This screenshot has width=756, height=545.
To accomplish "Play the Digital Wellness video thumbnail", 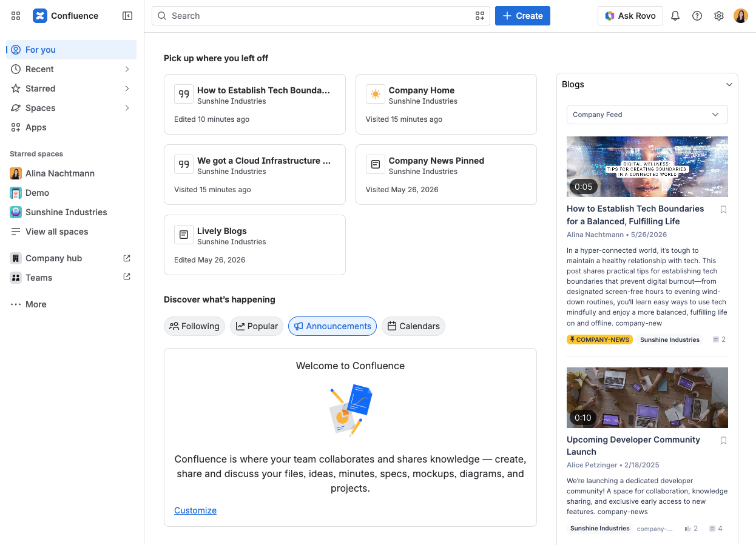I will (x=647, y=167).
